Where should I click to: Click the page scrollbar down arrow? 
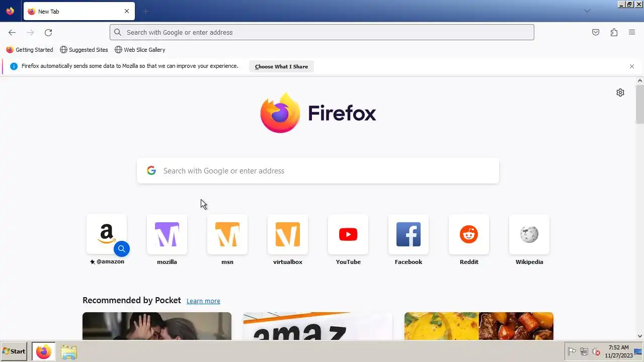[x=640, y=336]
